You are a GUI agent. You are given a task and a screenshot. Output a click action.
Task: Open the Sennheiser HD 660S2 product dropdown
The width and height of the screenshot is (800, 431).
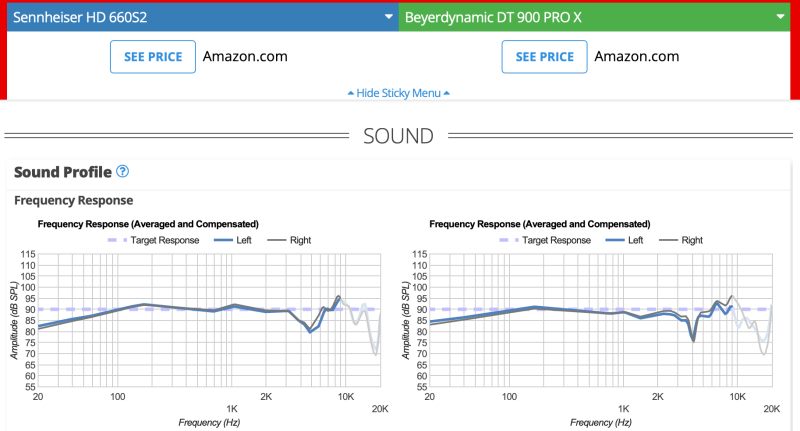point(200,17)
